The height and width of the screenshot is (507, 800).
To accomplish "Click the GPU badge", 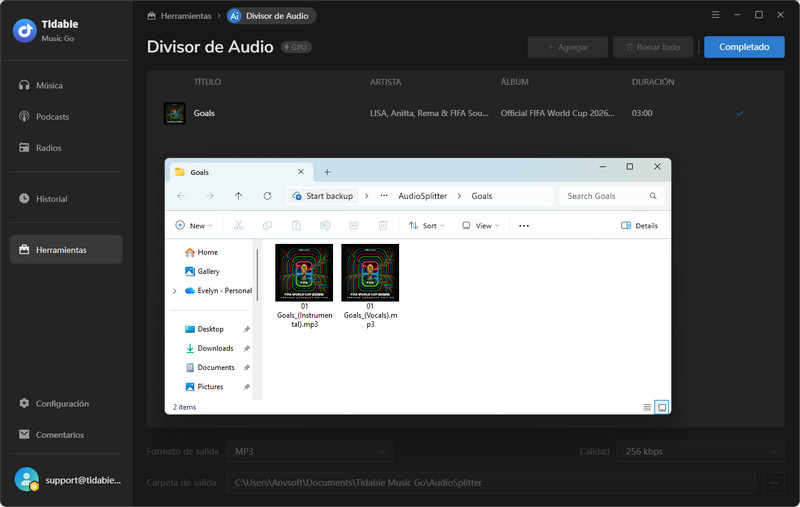I will pyautogui.click(x=296, y=47).
